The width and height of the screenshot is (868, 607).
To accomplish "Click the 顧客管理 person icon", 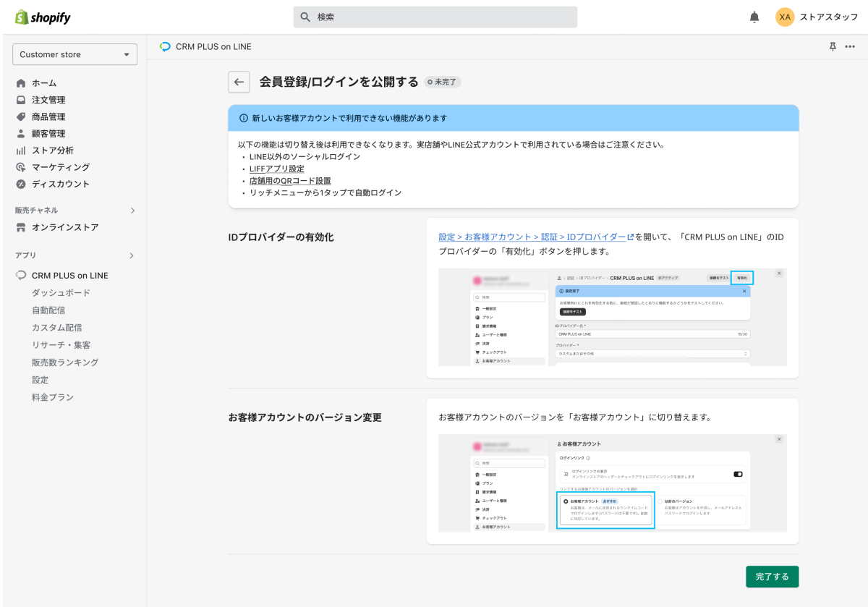I will pos(21,134).
